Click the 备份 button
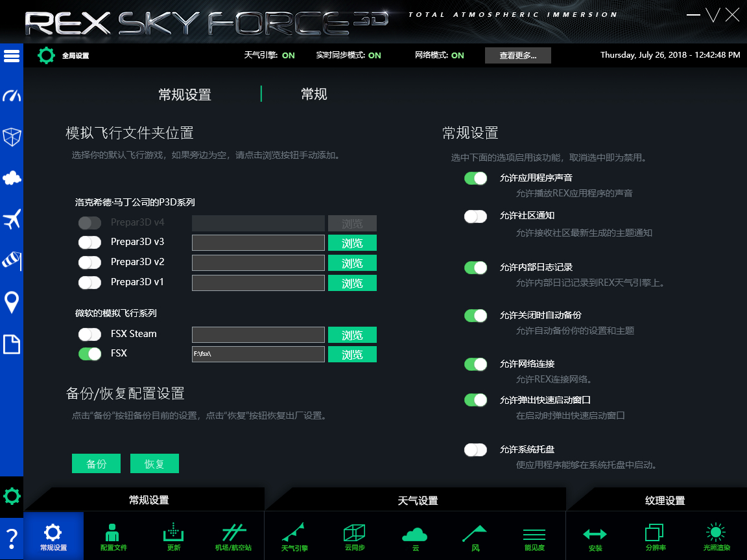Screen dimensions: 747x560 tap(96, 463)
